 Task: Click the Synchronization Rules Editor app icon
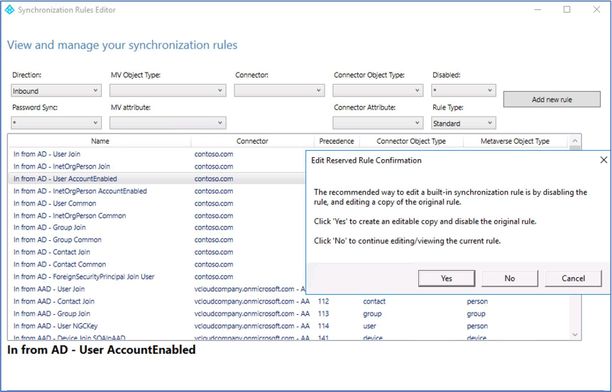pyautogui.click(x=9, y=10)
